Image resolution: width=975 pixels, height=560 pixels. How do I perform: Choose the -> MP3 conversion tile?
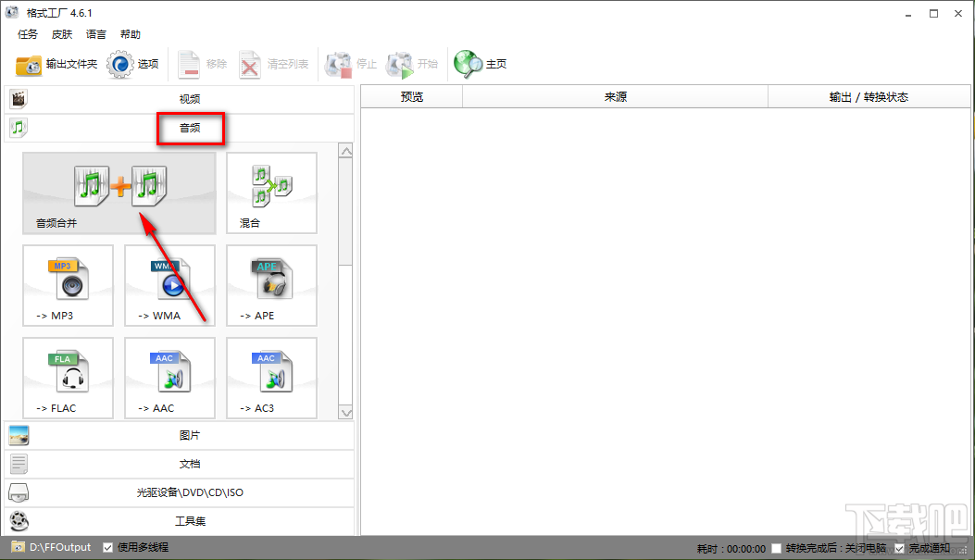tap(69, 285)
